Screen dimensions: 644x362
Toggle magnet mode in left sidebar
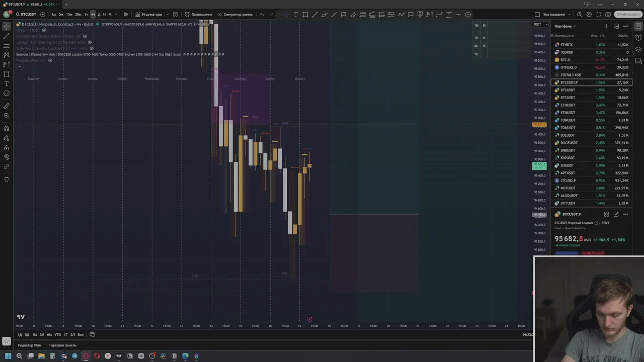[x=7, y=129]
